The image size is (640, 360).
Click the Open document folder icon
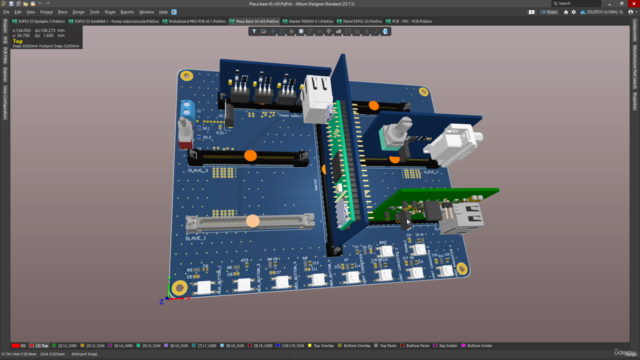coord(26,4)
